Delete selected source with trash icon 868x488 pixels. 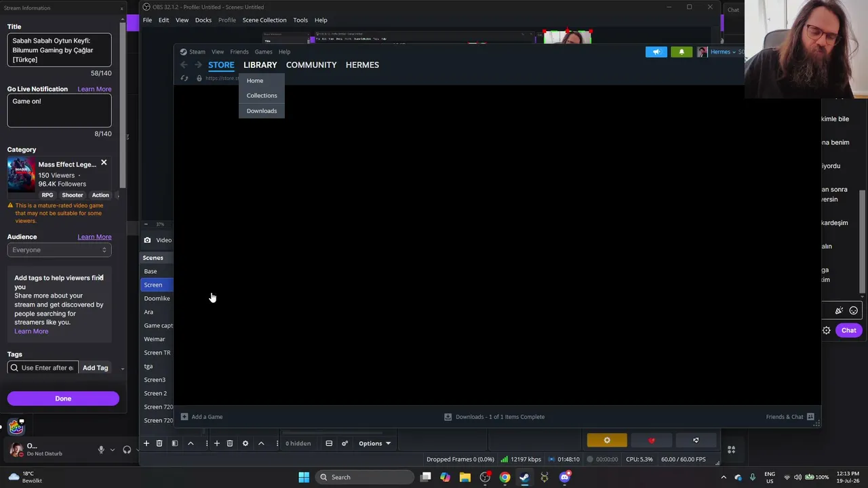click(230, 443)
